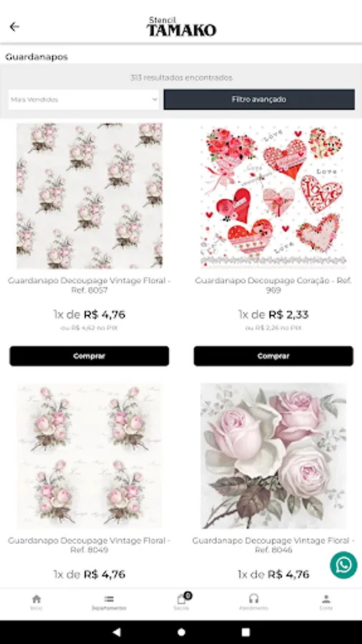Open Guardanapo Vintage Floral Ref. 8049 title

pos(89,545)
